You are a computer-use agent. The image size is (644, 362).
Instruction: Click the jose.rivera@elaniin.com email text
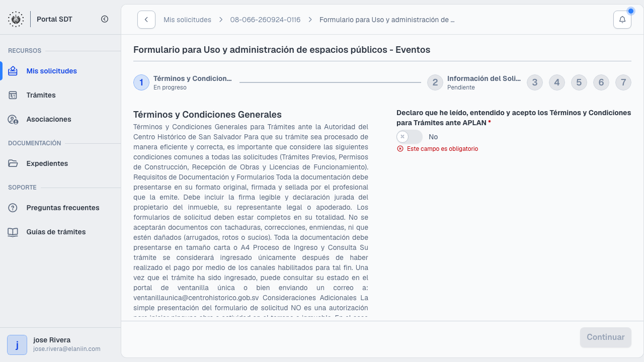(67, 349)
